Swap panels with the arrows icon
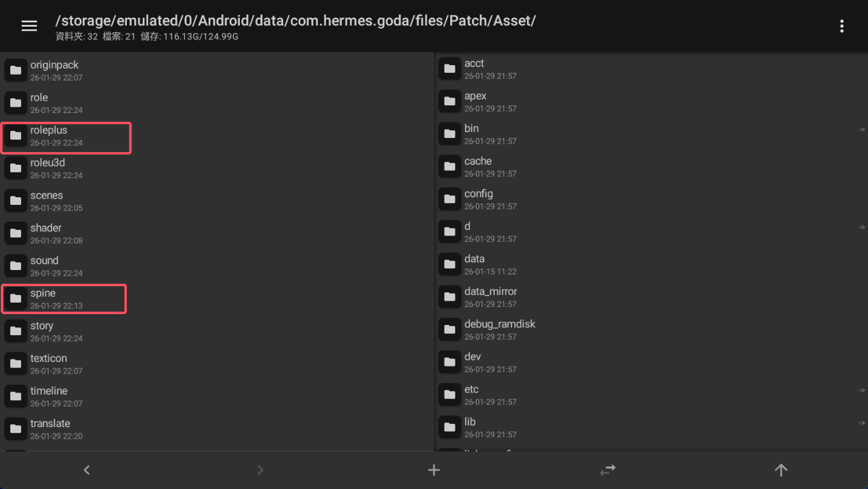The width and height of the screenshot is (868, 489). [607, 470]
